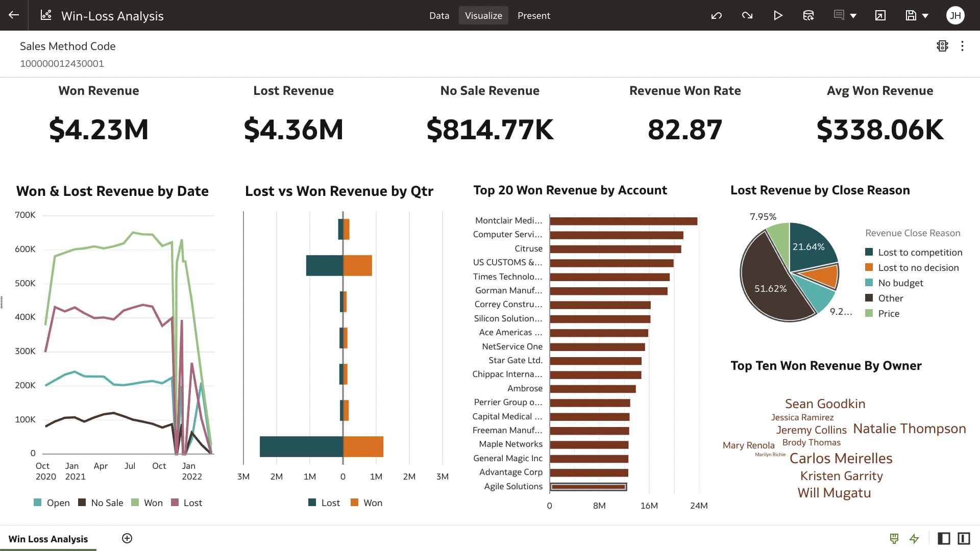Open Auto Insights via the lightning icon
980x551 pixels.
click(914, 538)
